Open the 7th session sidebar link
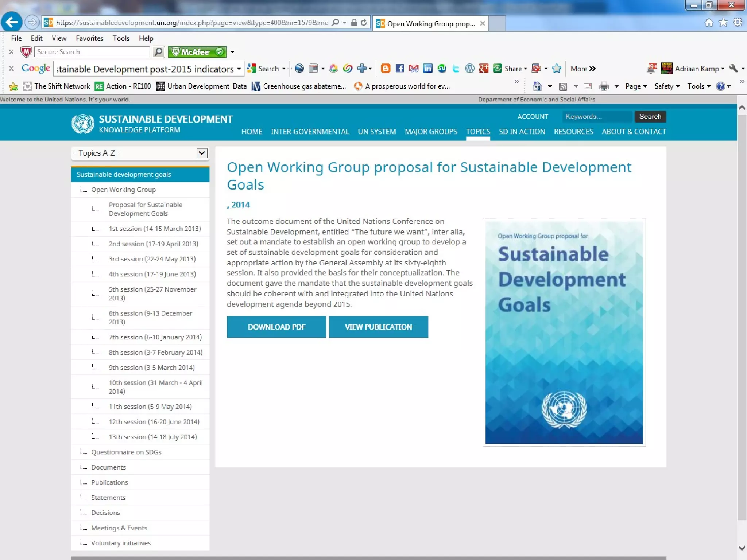The image size is (747, 560). tap(155, 337)
